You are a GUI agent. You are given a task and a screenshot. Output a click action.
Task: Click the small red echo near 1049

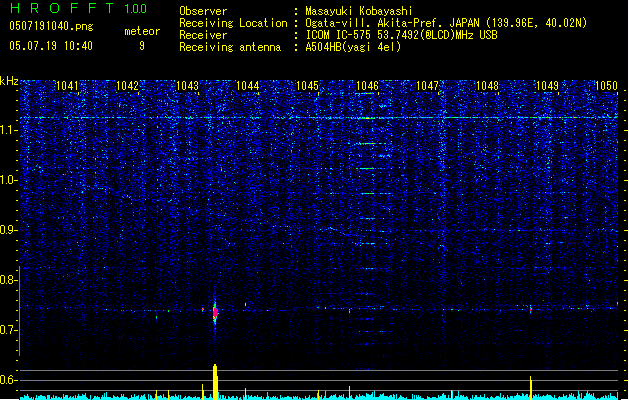point(531,310)
